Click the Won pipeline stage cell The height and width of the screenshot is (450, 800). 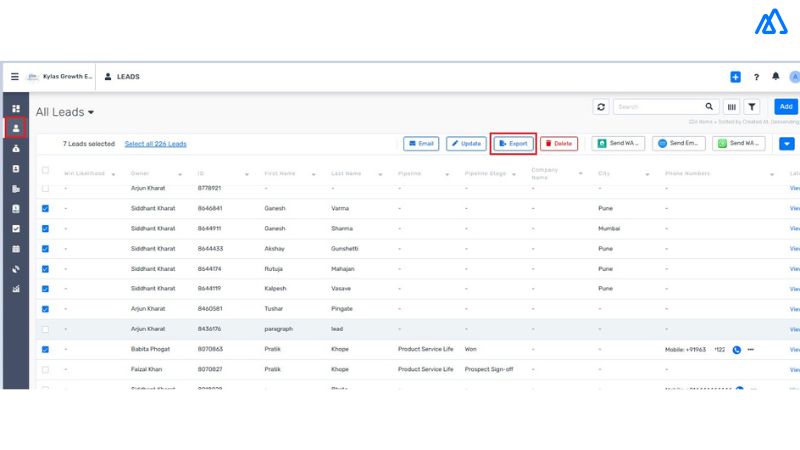(x=470, y=349)
